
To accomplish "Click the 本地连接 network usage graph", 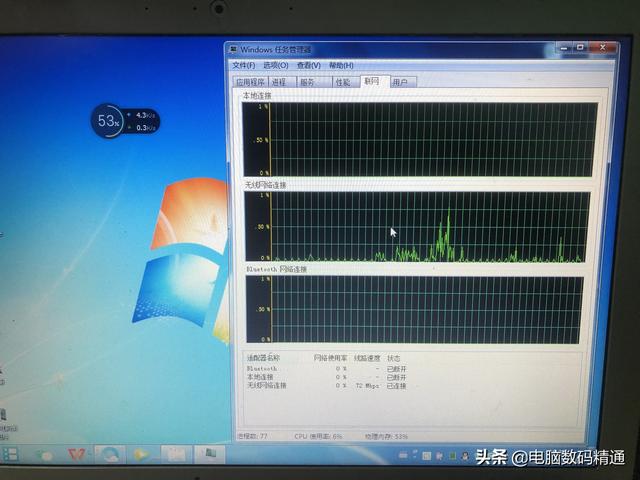I will [420, 140].
